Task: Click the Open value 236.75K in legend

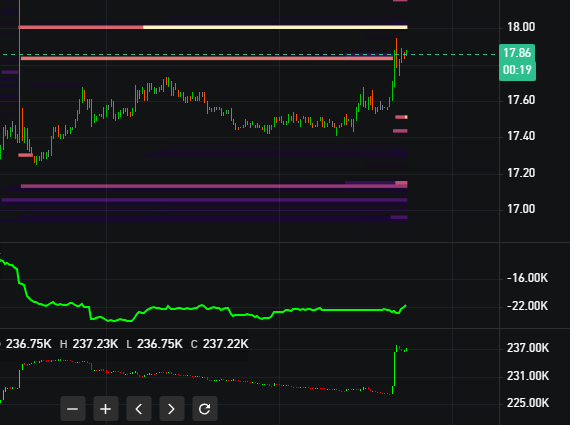Action: coord(28,344)
